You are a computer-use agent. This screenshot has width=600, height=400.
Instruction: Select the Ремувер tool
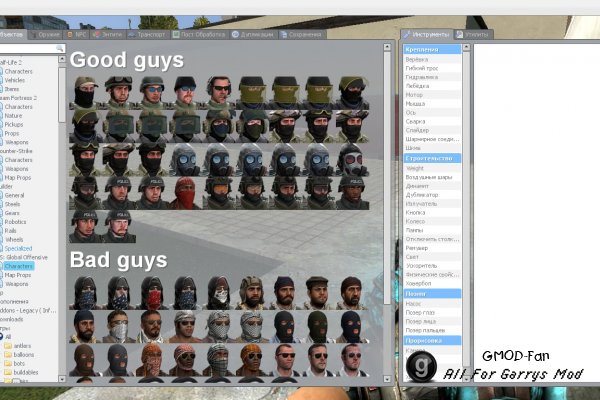[432, 248]
